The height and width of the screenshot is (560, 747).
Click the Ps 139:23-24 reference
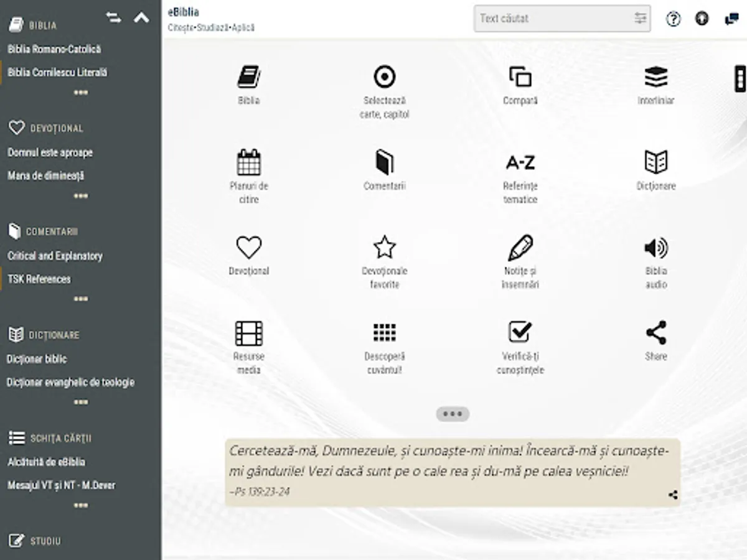260,492
